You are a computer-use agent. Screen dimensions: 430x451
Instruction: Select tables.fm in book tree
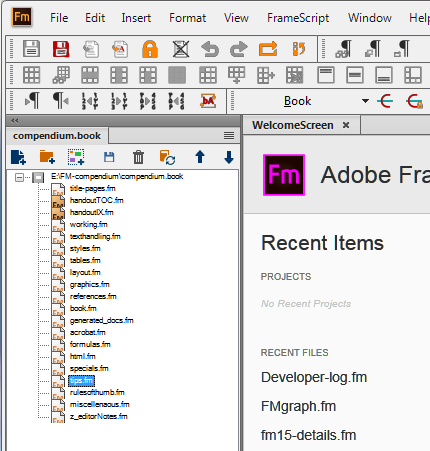[85, 260]
